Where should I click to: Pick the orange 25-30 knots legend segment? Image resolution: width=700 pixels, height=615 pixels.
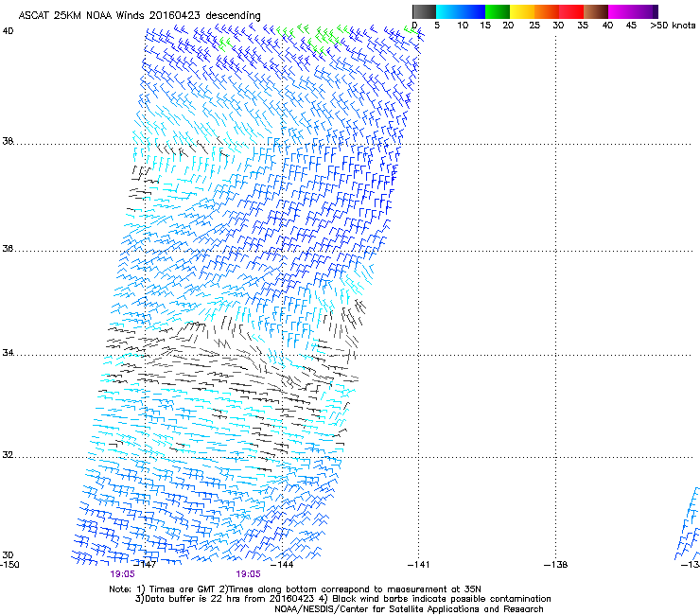[547, 11]
